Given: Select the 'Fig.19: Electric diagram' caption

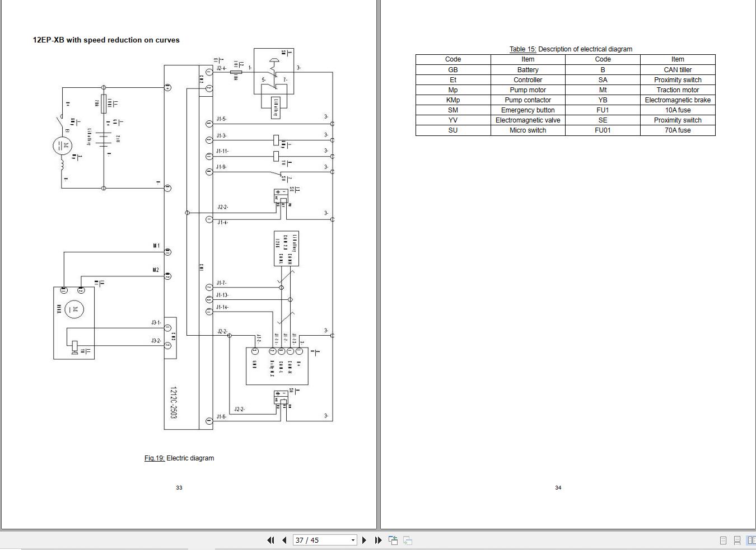Looking at the screenshot, I should (179, 458).
